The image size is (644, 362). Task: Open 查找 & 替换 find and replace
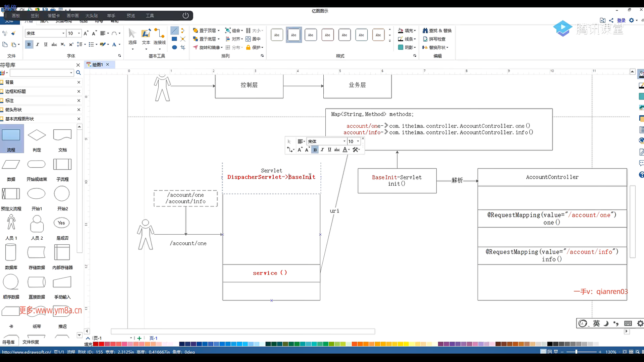(437, 31)
